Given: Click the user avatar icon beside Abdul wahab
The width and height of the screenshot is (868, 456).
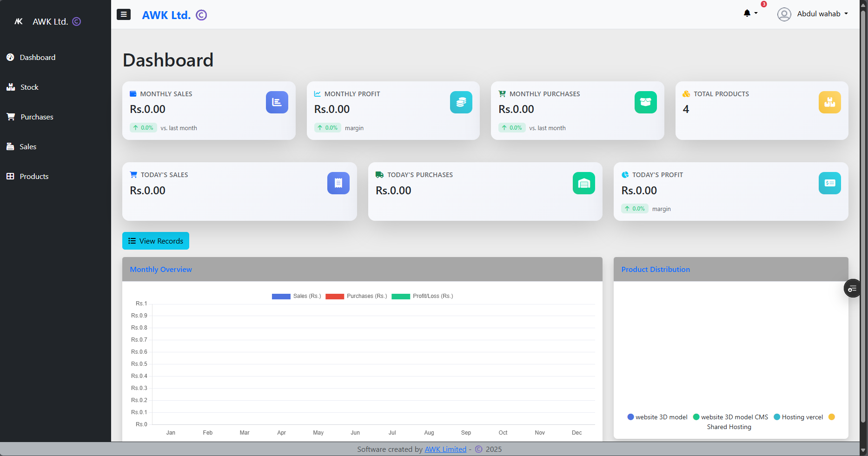Looking at the screenshot, I should tap(784, 14).
